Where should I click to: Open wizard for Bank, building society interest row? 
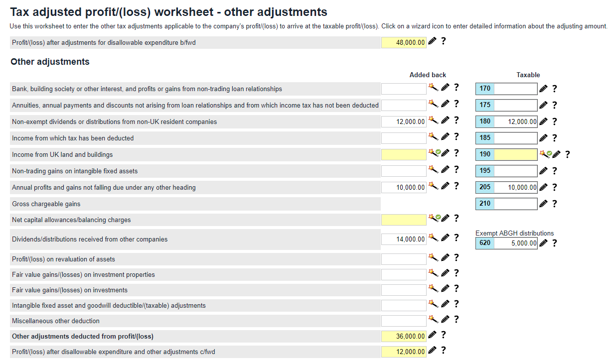(434, 88)
